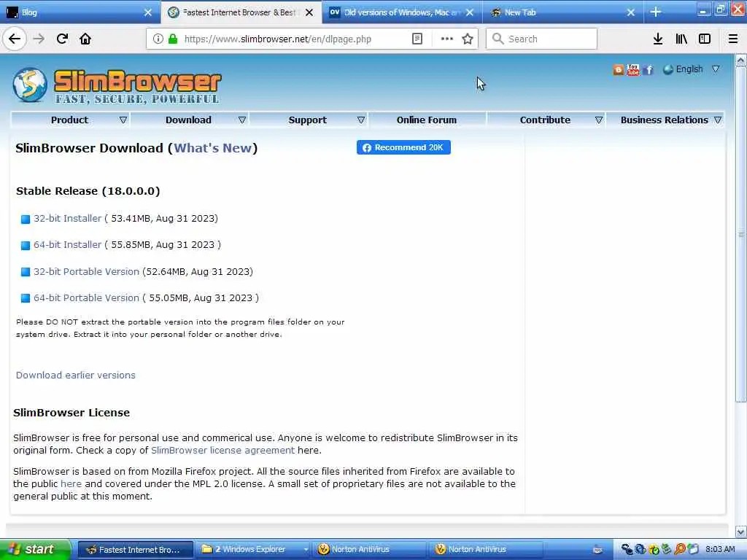Open the browser home page
Viewport: 747px width, 560px height.
pos(85,39)
